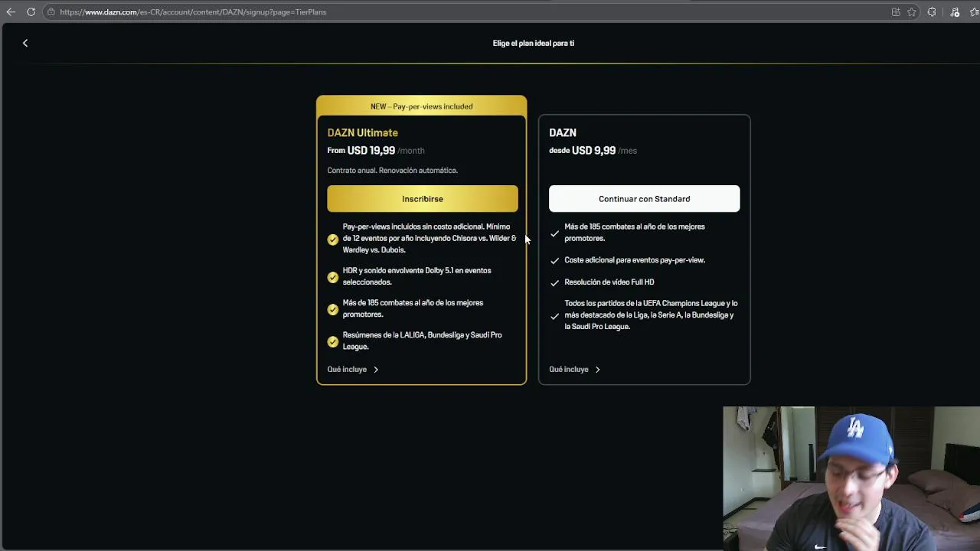Click 'Contrato anual. Renovación automática.' text
This screenshot has width=980, height=551.
(392, 171)
